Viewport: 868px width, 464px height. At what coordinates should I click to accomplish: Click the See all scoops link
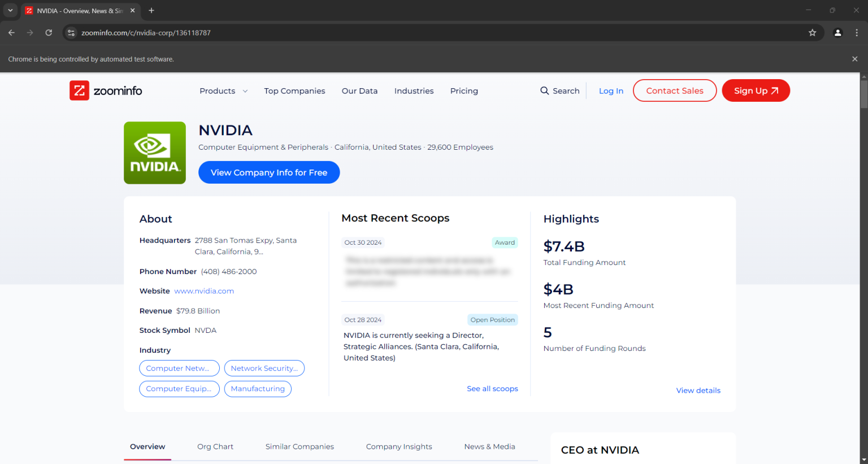click(492, 389)
